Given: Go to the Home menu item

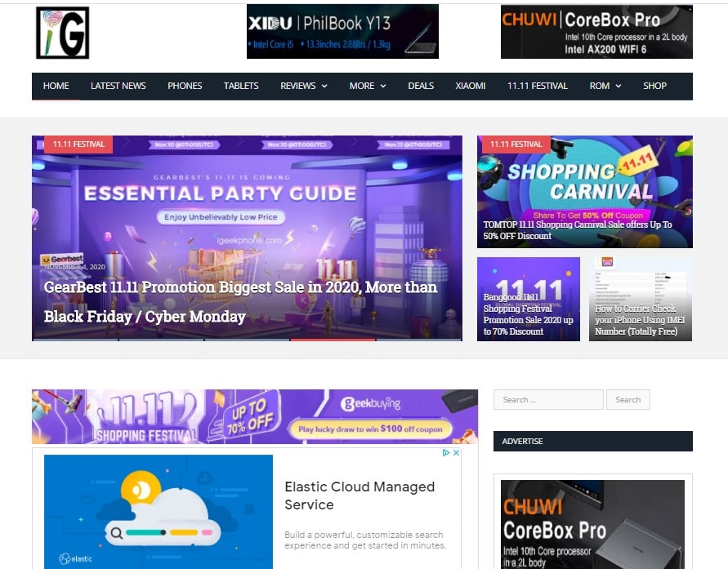Looking at the screenshot, I should (x=56, y=86).
